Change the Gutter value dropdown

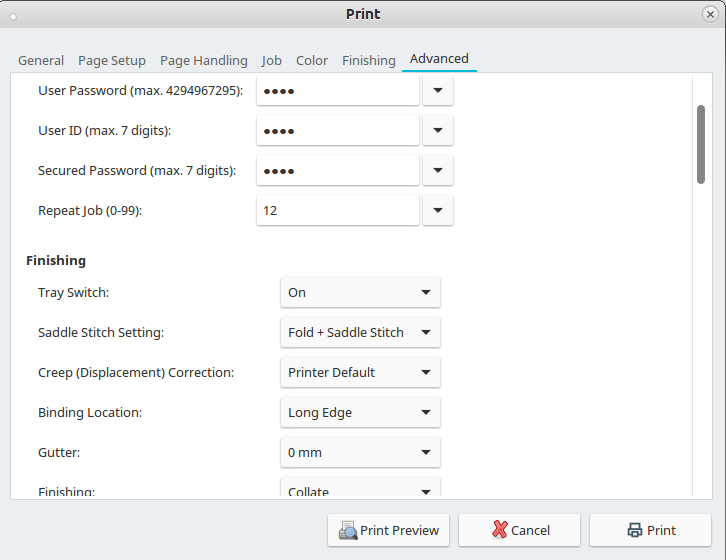360,452
